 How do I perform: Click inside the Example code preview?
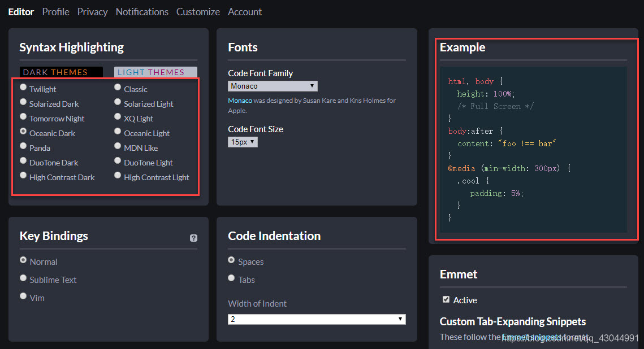point(533,149)
